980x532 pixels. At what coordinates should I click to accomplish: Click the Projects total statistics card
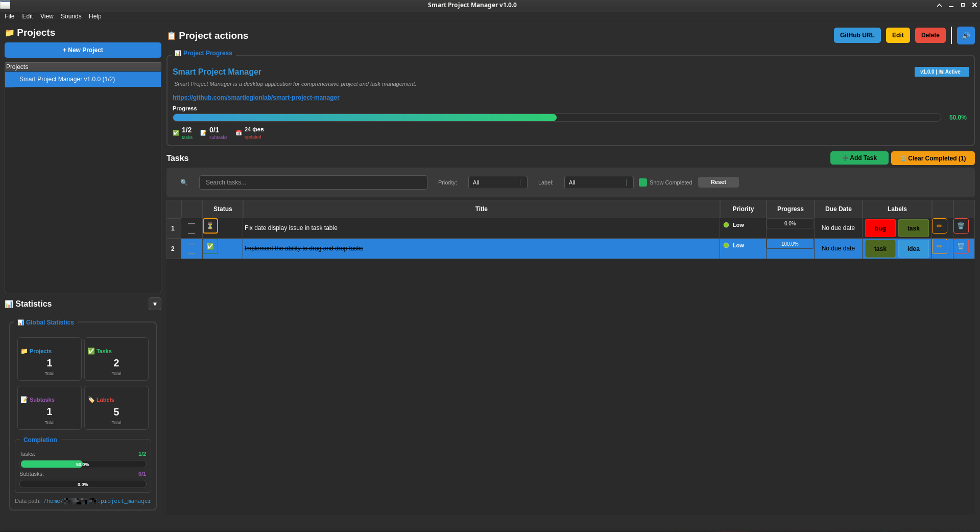(x=50, y=359)
